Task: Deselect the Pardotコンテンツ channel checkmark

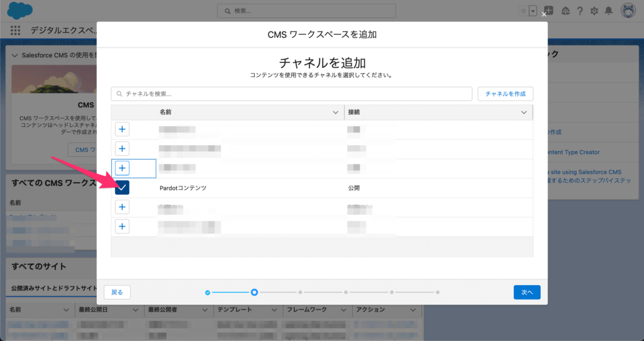Action: click(x=122, y=188)
